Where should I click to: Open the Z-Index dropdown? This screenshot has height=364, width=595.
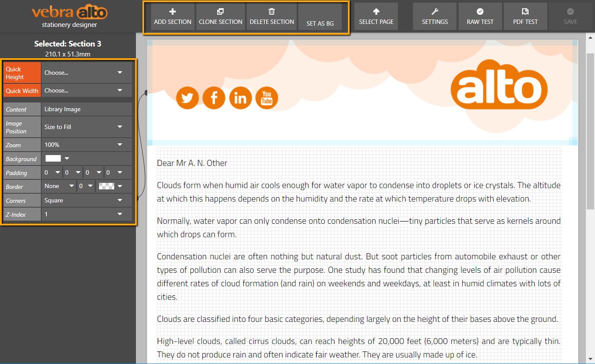[86, 214]
